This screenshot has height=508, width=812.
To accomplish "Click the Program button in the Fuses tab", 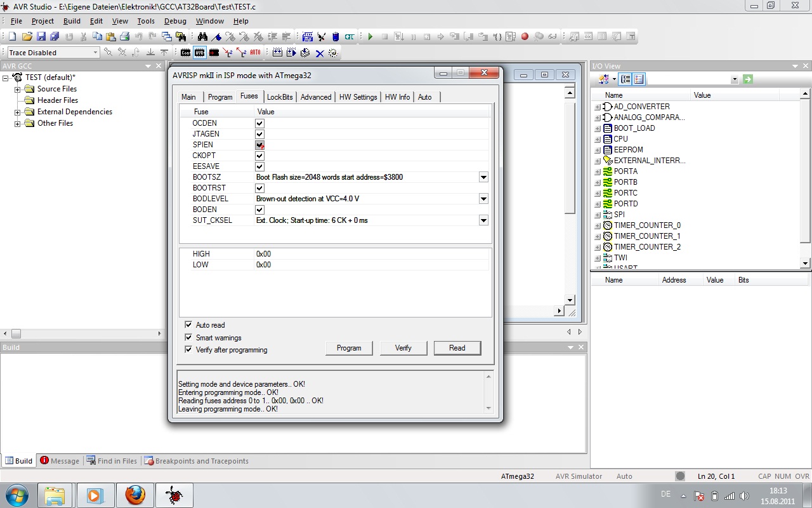I will (349, 348).
